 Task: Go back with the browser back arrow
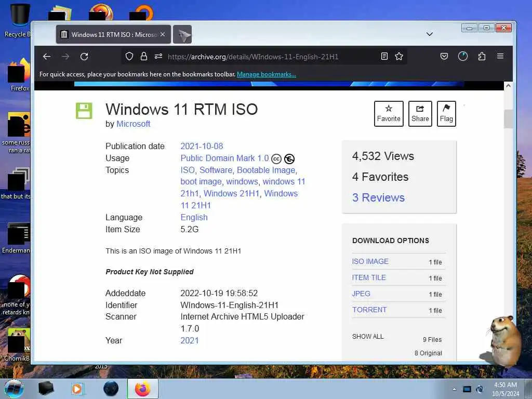(47, 56)
